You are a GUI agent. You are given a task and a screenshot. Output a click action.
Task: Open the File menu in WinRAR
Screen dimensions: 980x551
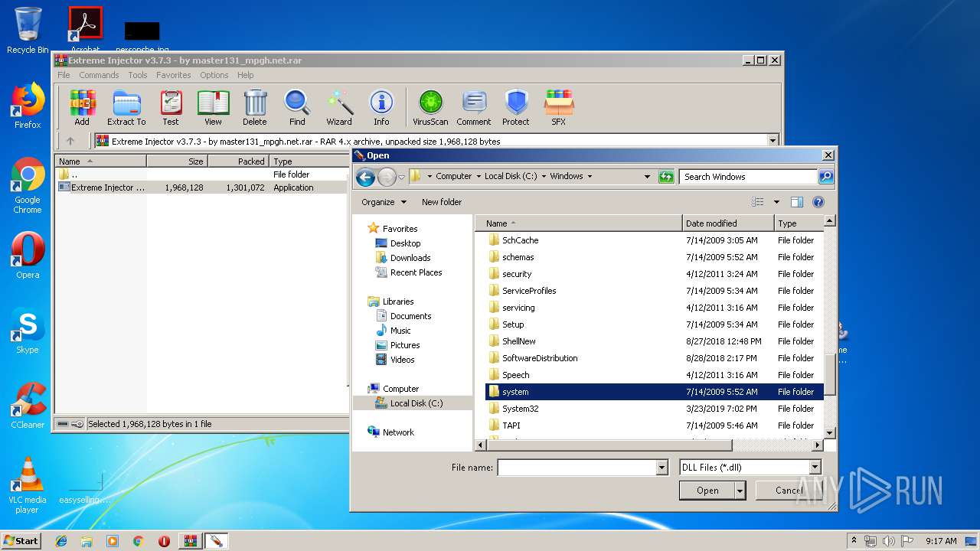pos(64,75)
